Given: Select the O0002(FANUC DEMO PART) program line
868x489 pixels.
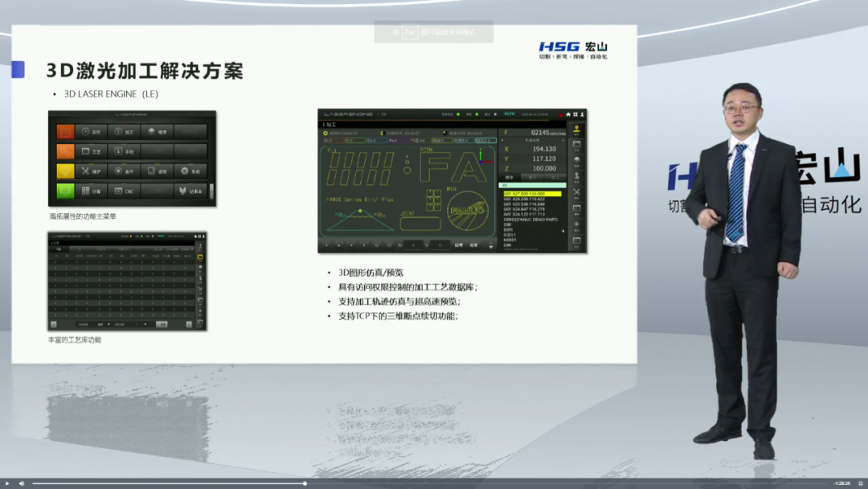Looking at the screenshot, I should tap(530, 220).
